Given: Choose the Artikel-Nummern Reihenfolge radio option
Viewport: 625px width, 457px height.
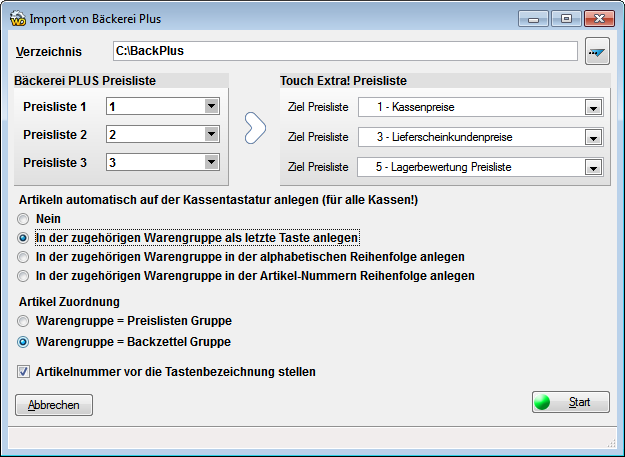Looking at the screenshot, I should (23, 276).
